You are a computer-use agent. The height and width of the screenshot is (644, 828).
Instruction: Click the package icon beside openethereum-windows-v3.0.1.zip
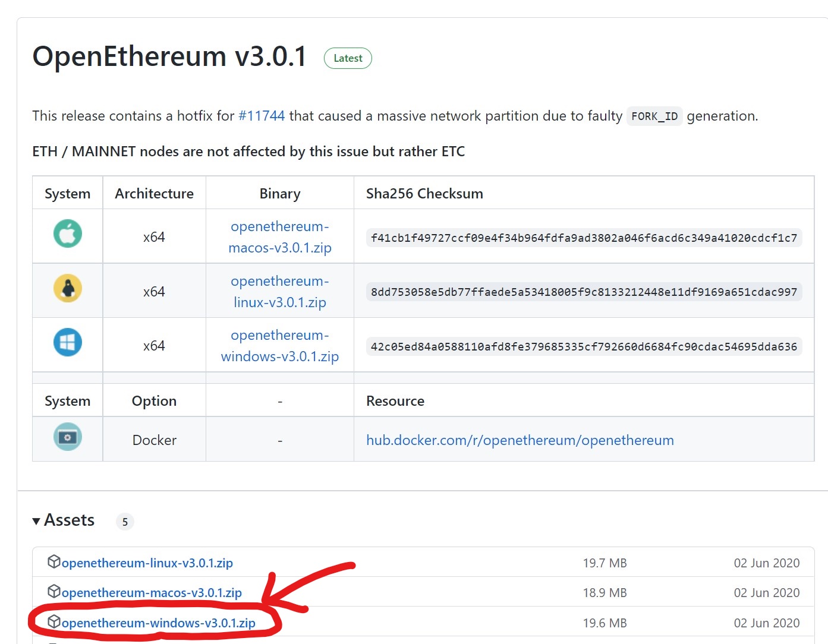54,622
